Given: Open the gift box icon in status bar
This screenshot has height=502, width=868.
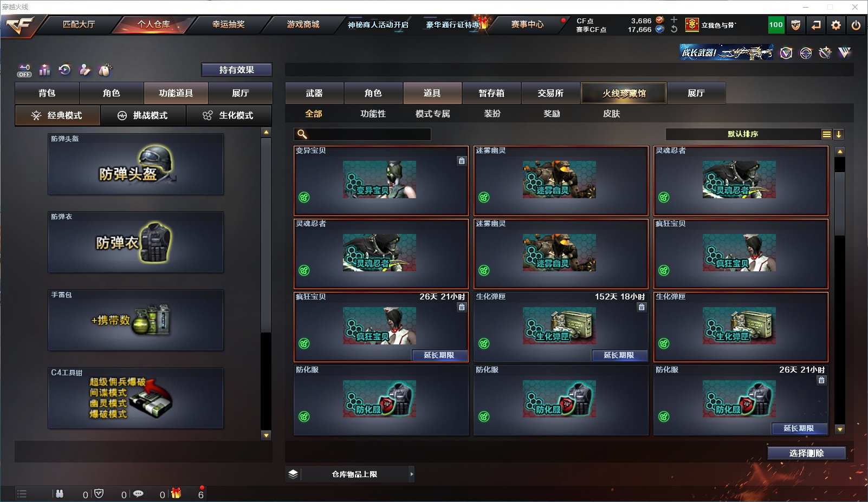Looking at the screenshot, I should click(176, 493).
